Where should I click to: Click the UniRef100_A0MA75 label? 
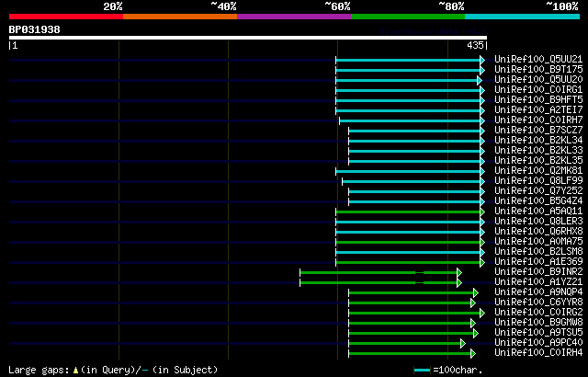[538, 242]
